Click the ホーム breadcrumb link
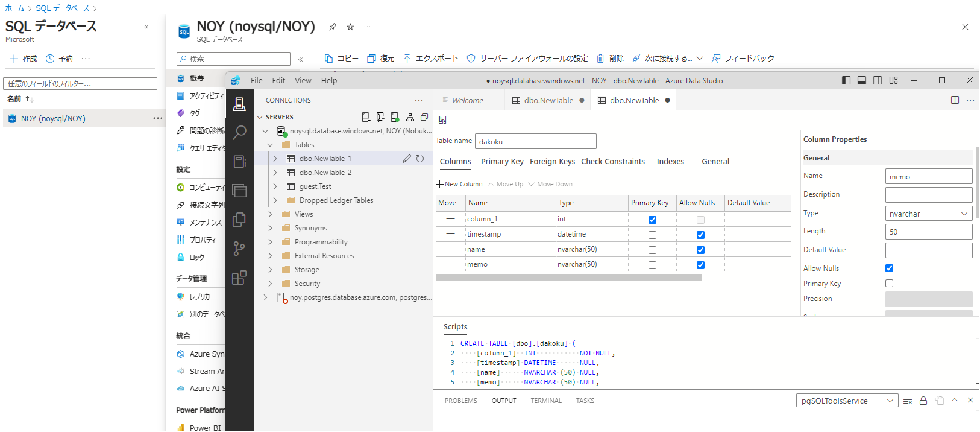 click(14, 8)
